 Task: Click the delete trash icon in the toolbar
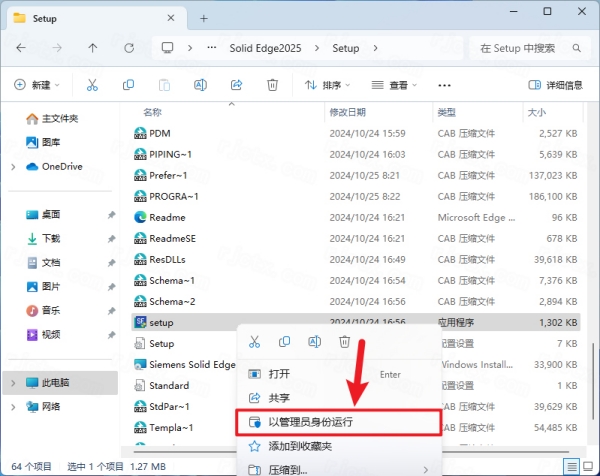271,85
